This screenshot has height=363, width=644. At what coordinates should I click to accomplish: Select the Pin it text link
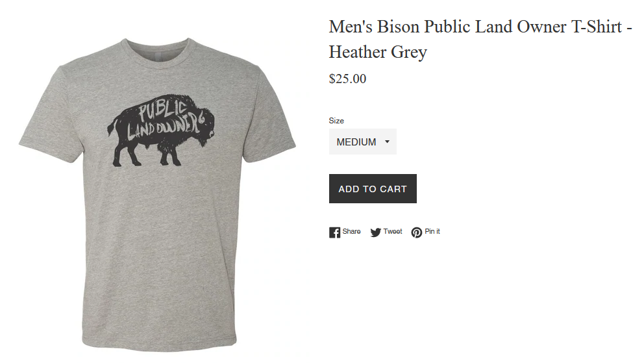432,232
